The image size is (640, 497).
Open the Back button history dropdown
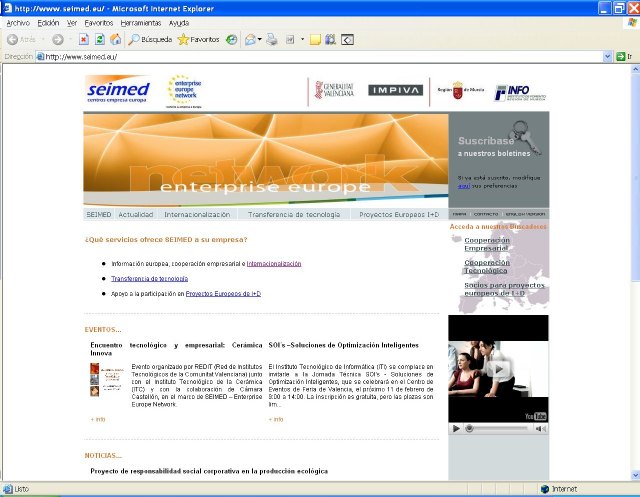pyautogui.click(x=41, y=40)
